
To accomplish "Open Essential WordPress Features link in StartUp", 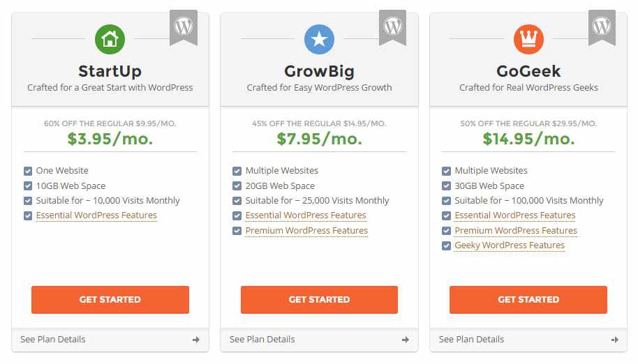I will (x=96, y=215).
